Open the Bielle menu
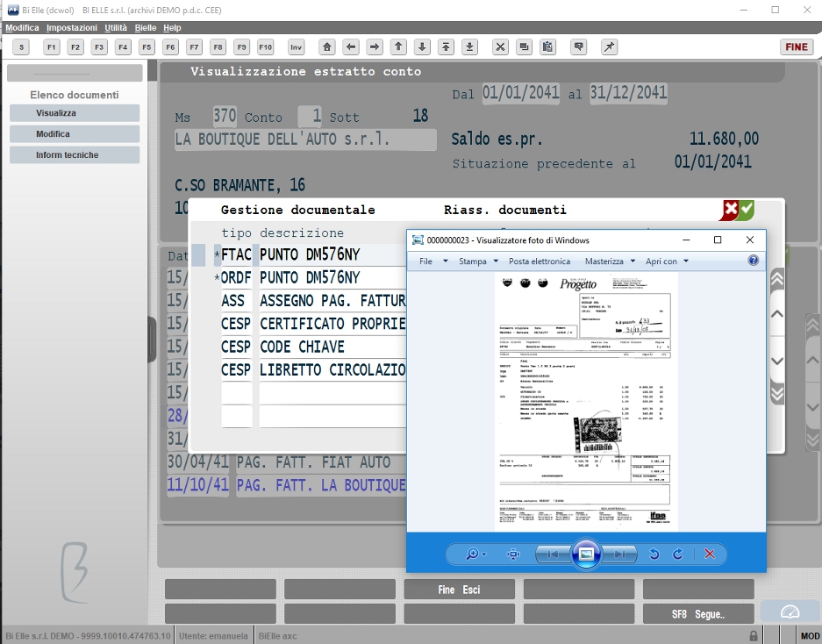The width and height of the screenshot is (822, 644). (x=146, y=28)
